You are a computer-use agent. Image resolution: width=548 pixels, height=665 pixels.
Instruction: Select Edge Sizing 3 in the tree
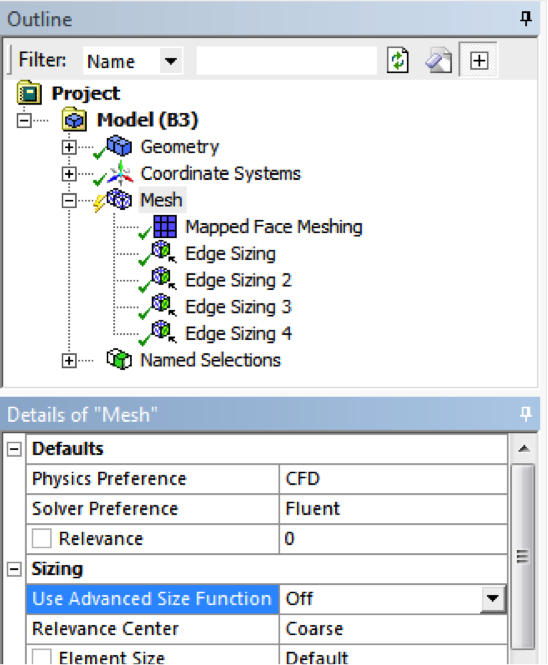tap(238, 307)
